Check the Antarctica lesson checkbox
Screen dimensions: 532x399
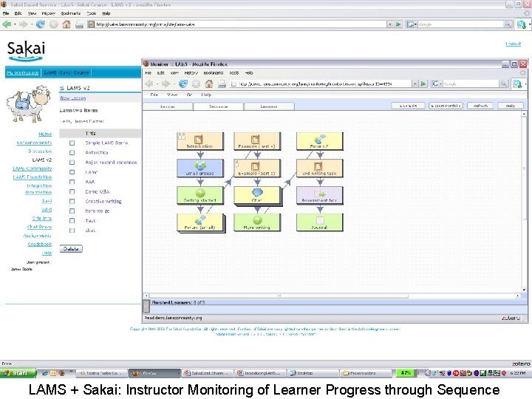point(72,153)
